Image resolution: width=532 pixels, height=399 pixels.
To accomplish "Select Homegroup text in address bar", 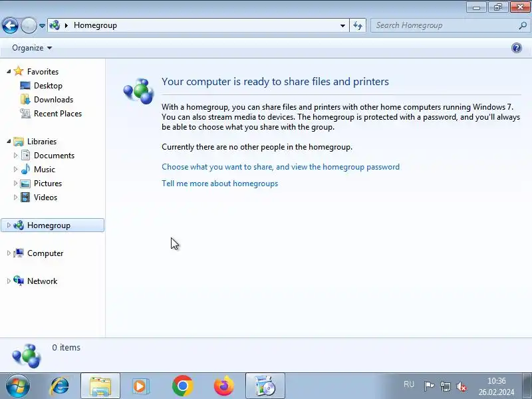I will coord(95,25).
